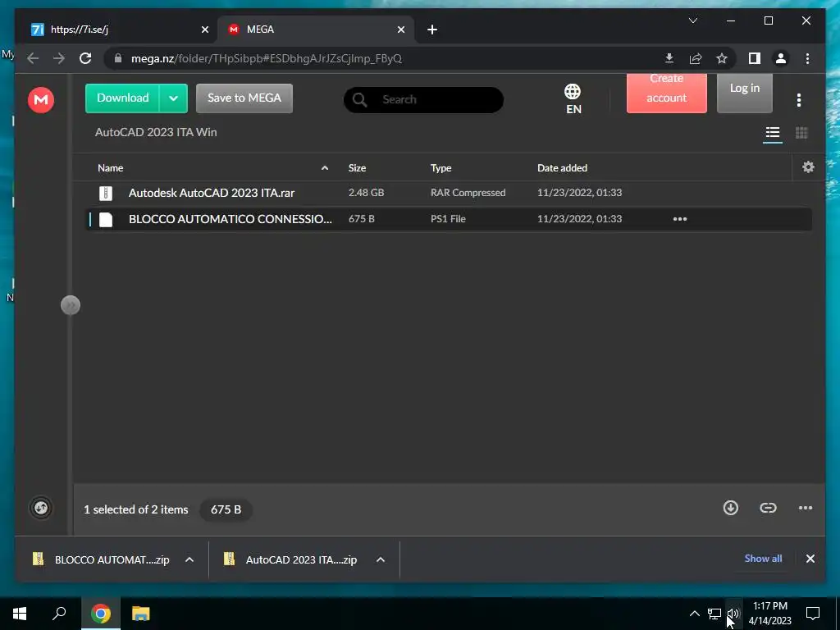Show hidden system tray icons
840x630 pixels.
tap(694, 614)
